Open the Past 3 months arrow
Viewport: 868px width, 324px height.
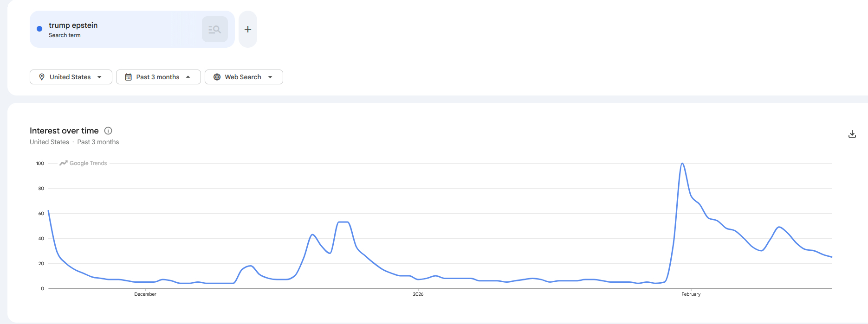coord(188,77)
